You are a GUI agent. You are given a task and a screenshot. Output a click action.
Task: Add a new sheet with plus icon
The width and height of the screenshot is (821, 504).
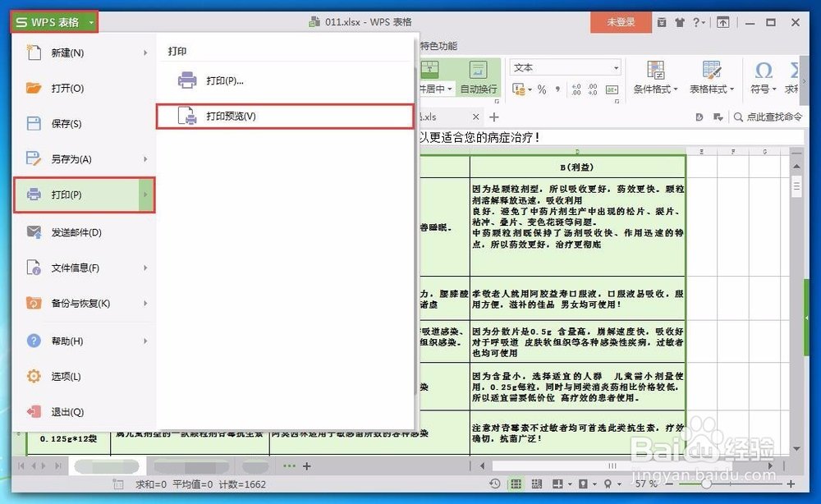click(307, 465)
